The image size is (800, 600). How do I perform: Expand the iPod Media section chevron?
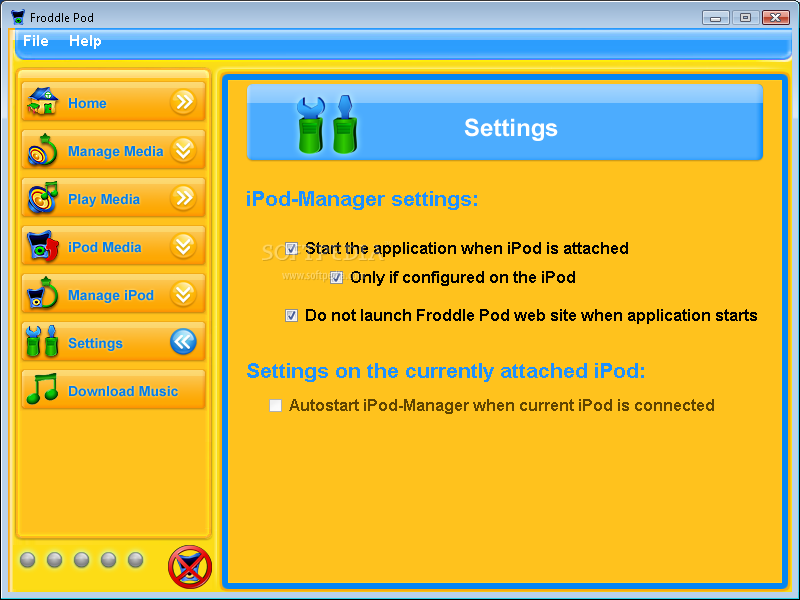point(183,246)
